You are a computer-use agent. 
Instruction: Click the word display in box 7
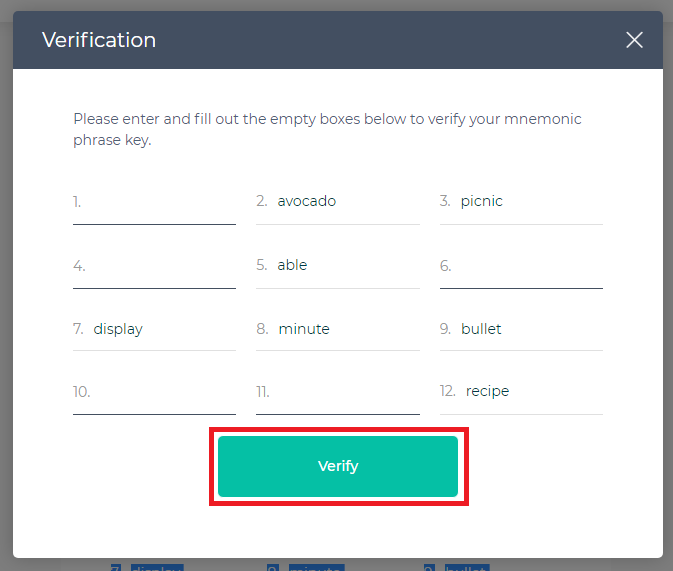[x=118, y=329]
